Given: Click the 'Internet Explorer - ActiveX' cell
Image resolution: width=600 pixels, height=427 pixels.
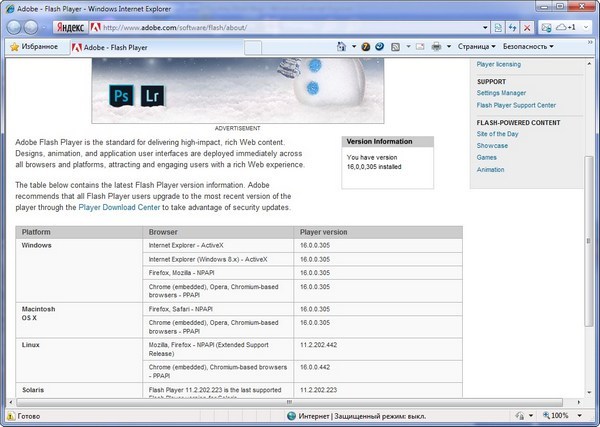Looking at the screenshot, I should pos(218,246).
